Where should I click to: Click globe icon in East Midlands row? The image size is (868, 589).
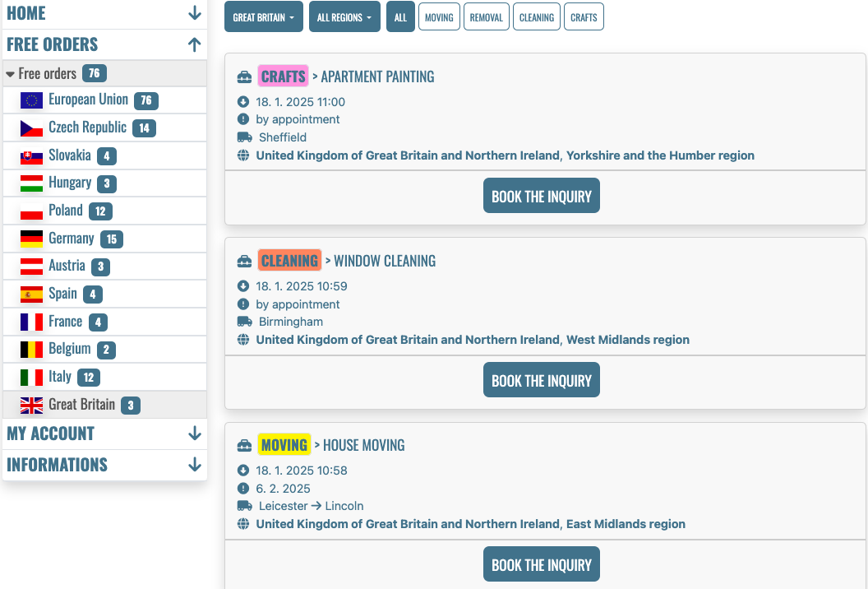point(243,524)
